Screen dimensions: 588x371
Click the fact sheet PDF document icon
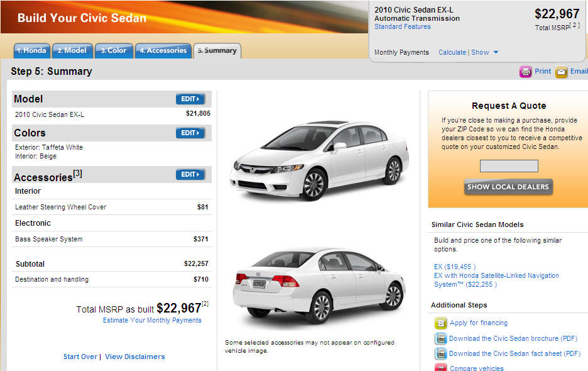coord(440,353)
